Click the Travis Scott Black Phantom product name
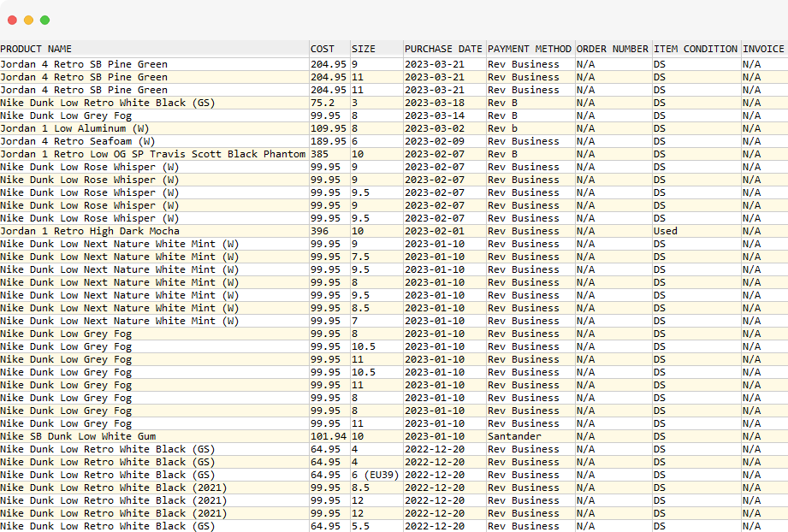Screen dimensions: 788x532 point(153,154)
